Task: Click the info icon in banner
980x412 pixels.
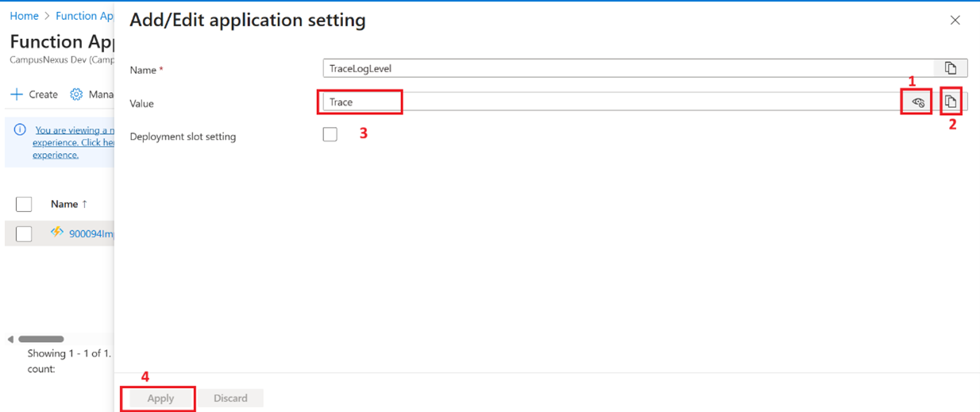Action: point(20,129)
